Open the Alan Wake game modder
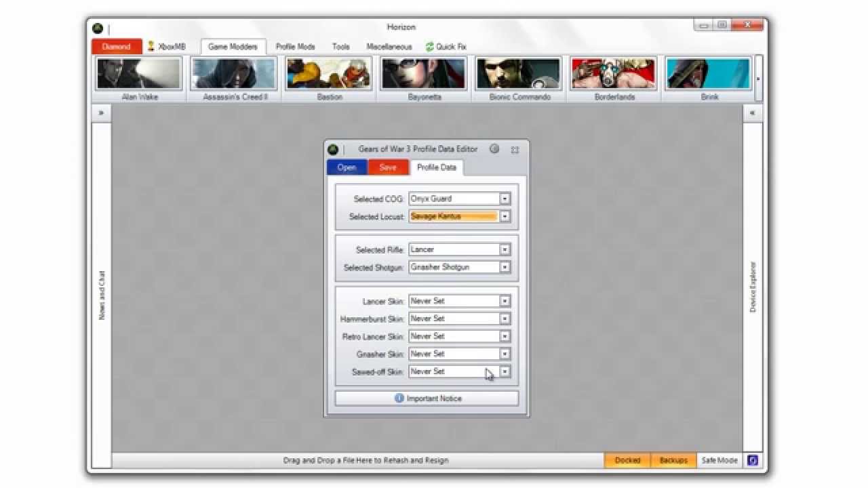 tap(140, 79)
